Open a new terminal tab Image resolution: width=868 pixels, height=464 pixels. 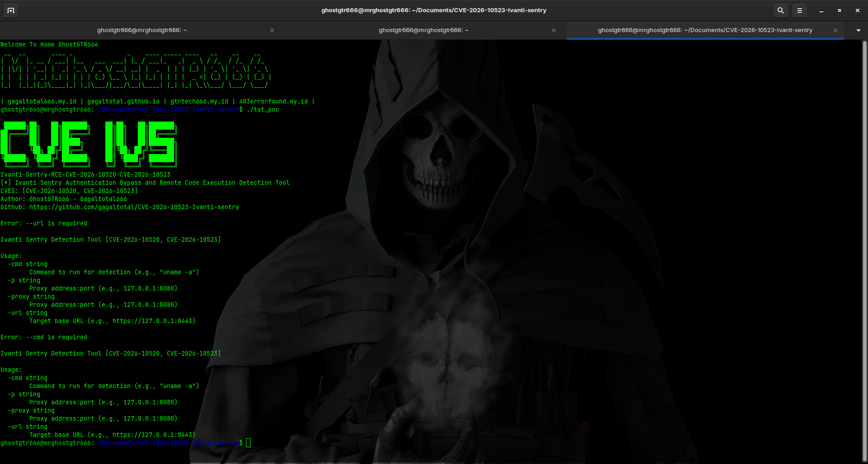click(11, 10)
